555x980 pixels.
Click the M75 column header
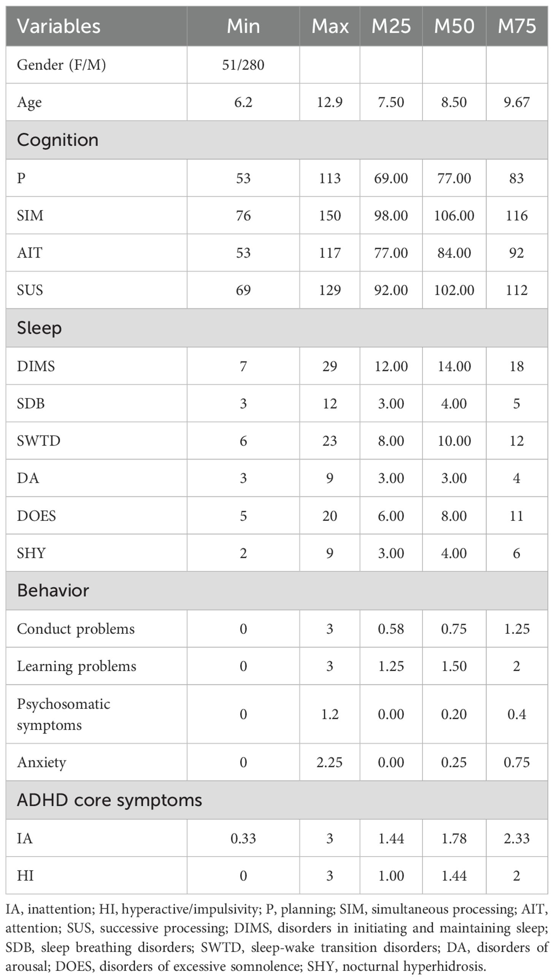click(x=517, y=26)
